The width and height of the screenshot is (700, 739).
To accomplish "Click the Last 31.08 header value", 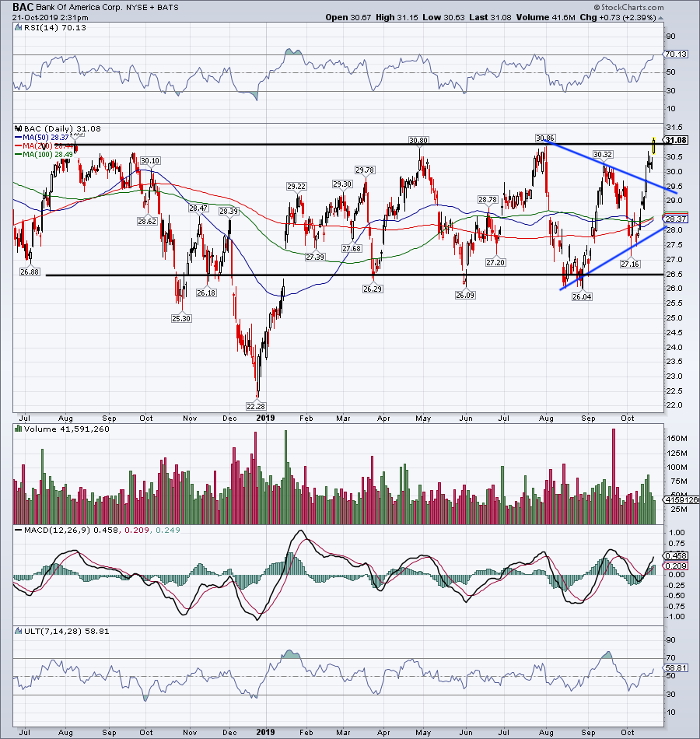I will (490, 17).
